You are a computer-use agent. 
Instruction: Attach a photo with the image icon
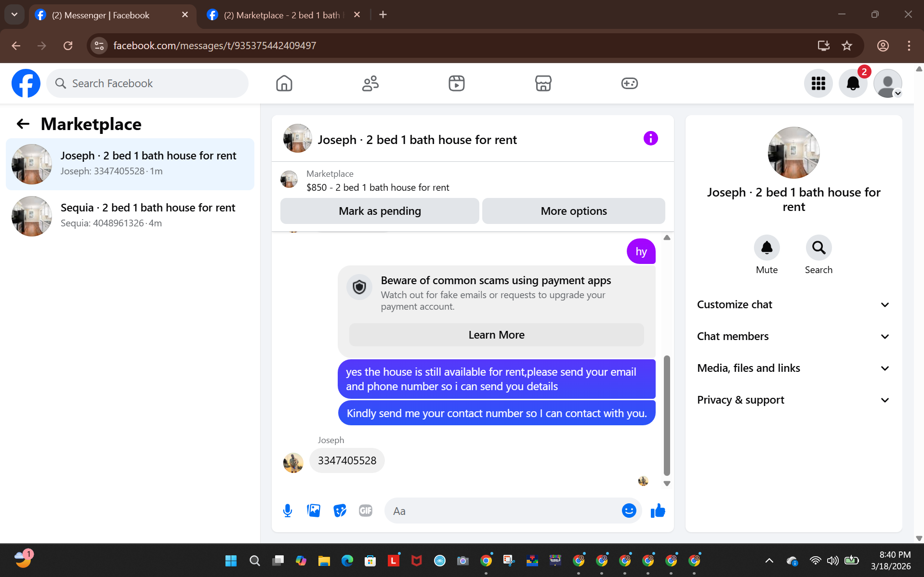coord(314,511)
